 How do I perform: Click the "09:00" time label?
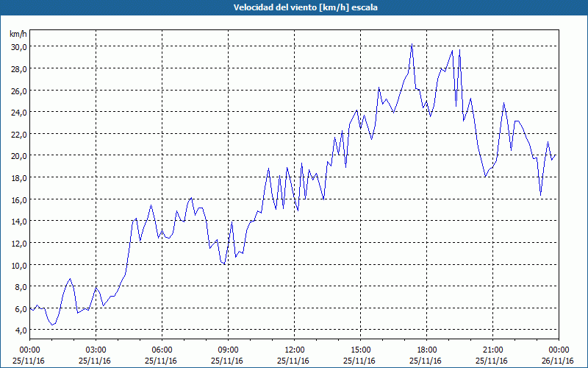click(228, 350)
